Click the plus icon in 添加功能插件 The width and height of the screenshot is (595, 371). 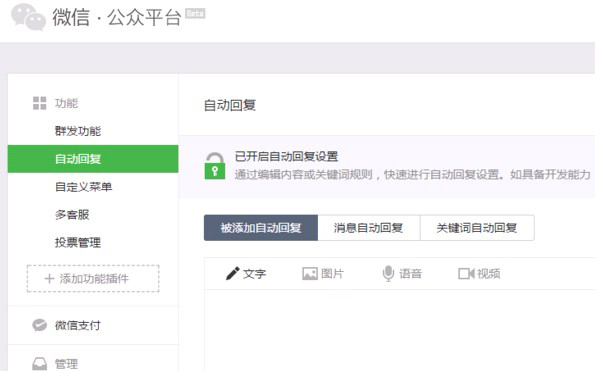point(49,279)
